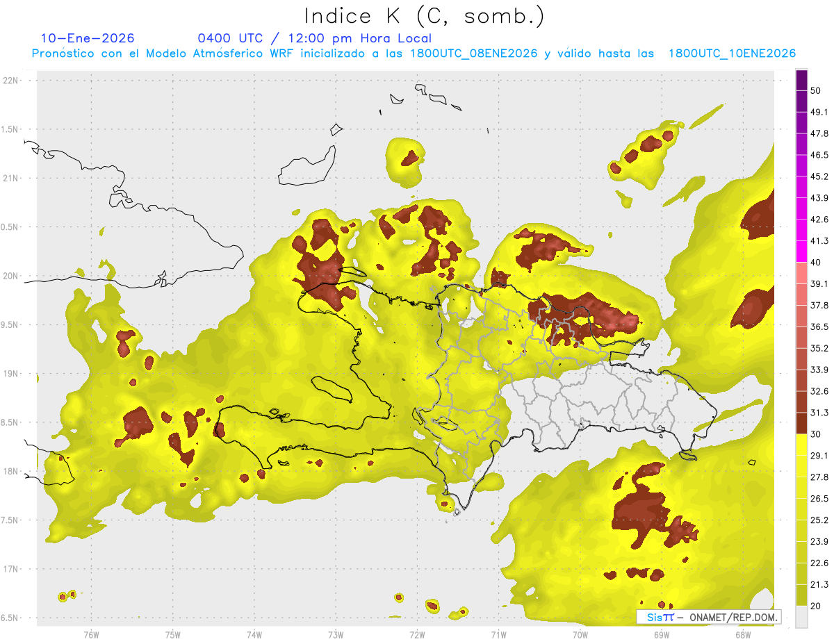Select the "22.6" color scale label
This screenshot has height=644, width=834.
point(820,563)
